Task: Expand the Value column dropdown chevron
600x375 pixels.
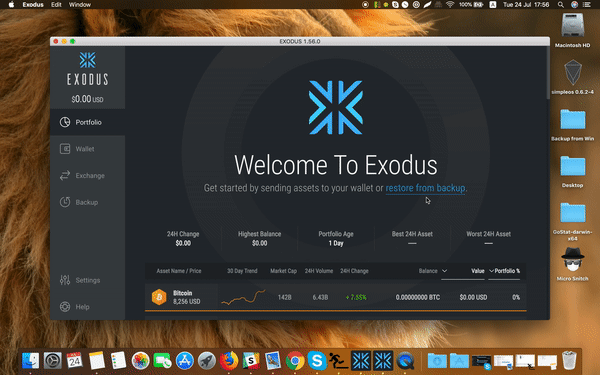Action: (491, 271)
